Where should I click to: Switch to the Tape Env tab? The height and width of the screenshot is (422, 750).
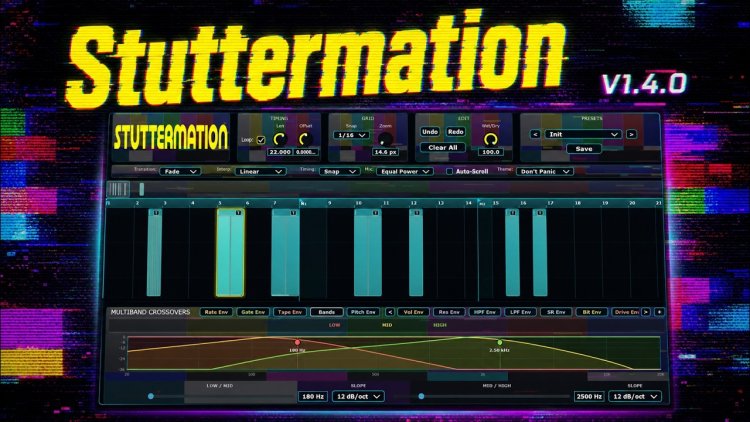[290, 312]
